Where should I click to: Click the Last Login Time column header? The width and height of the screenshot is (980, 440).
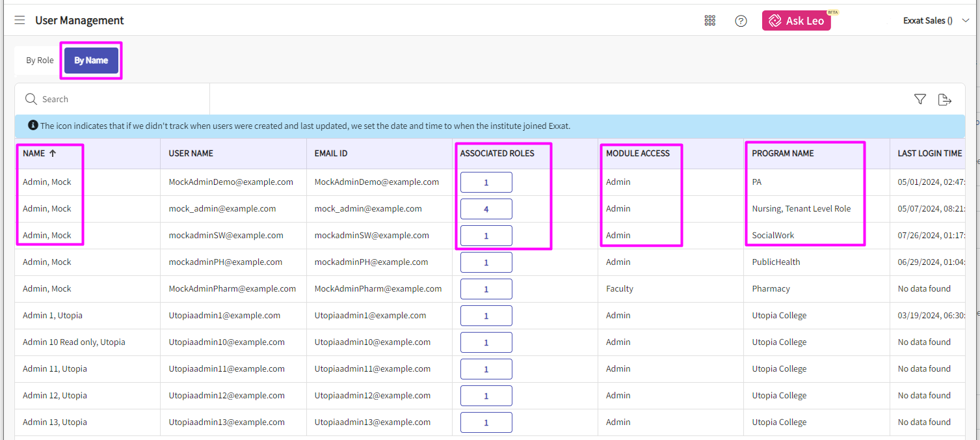[x=929, y=154]
